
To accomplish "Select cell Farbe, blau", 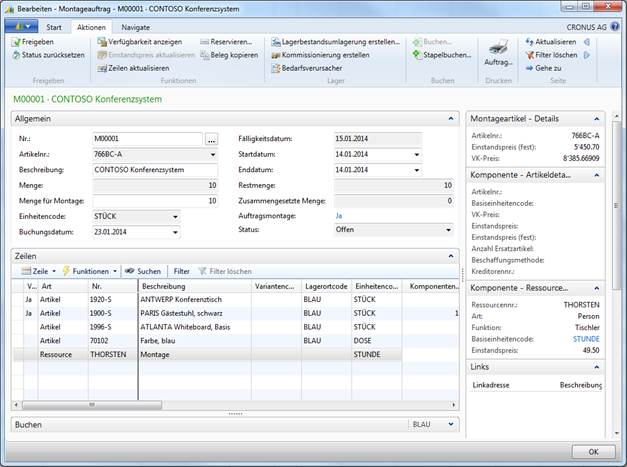I will point(195,341).
